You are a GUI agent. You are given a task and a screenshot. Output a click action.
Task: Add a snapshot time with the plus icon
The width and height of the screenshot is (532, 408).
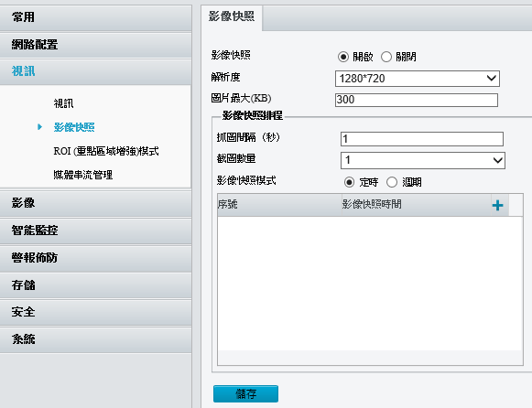point(497,205)
